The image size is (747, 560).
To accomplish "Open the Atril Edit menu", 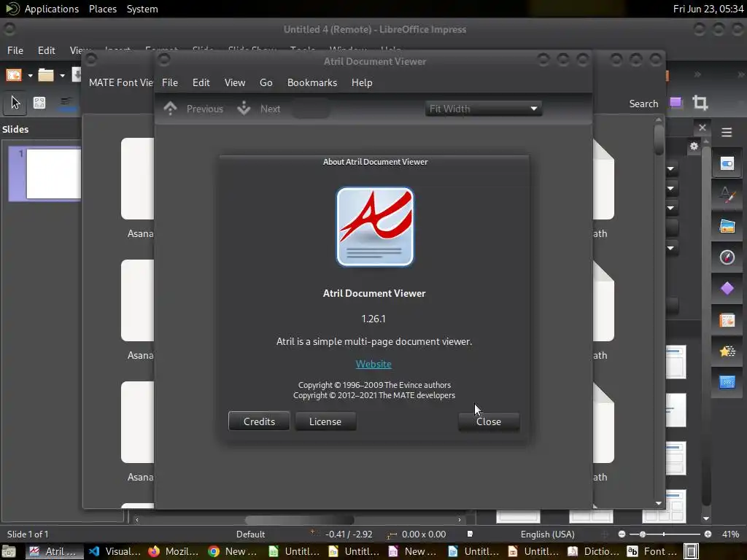I will click(201, 82).
